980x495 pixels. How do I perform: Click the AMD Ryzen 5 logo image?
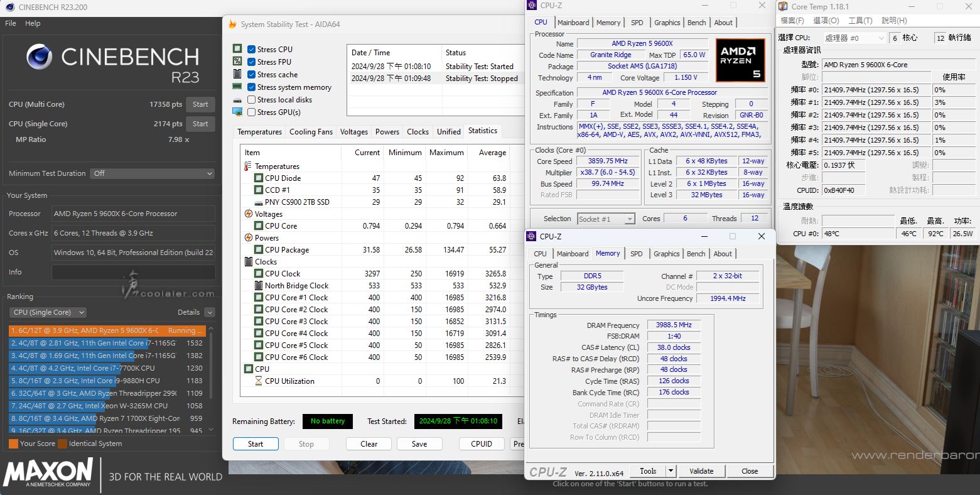[x=740, y=60]
